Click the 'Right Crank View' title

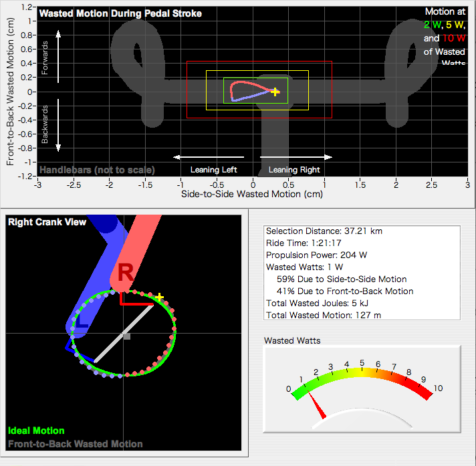pos(47,222)
